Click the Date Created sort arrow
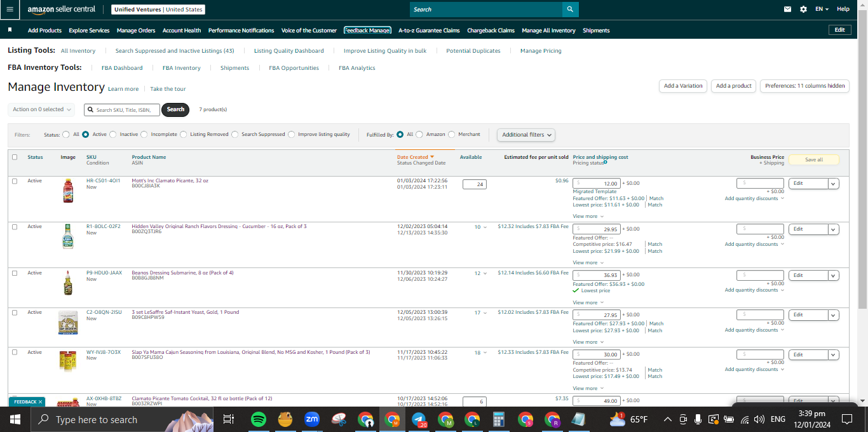The image size is (868, 432). tap(432, 157)
